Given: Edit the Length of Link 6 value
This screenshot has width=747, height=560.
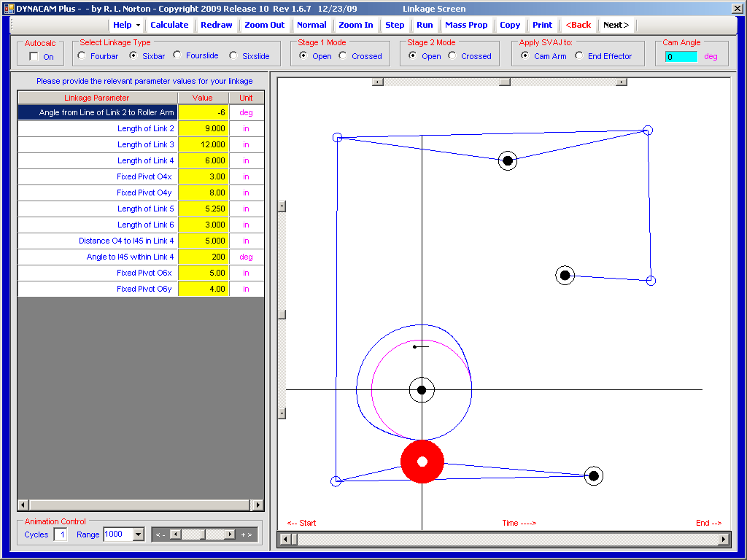Looking at the screenshot, I should coord(204,225).
